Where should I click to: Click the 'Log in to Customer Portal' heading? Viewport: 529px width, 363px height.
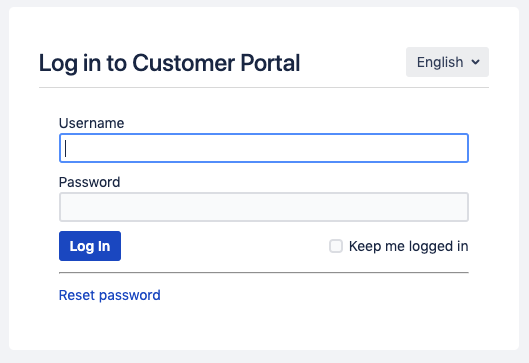tap(169, 63)
